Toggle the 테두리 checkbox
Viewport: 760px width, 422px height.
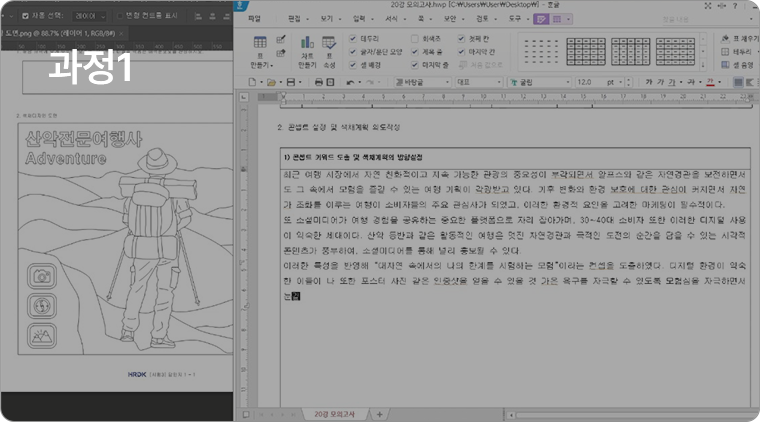tap(352, 38)
